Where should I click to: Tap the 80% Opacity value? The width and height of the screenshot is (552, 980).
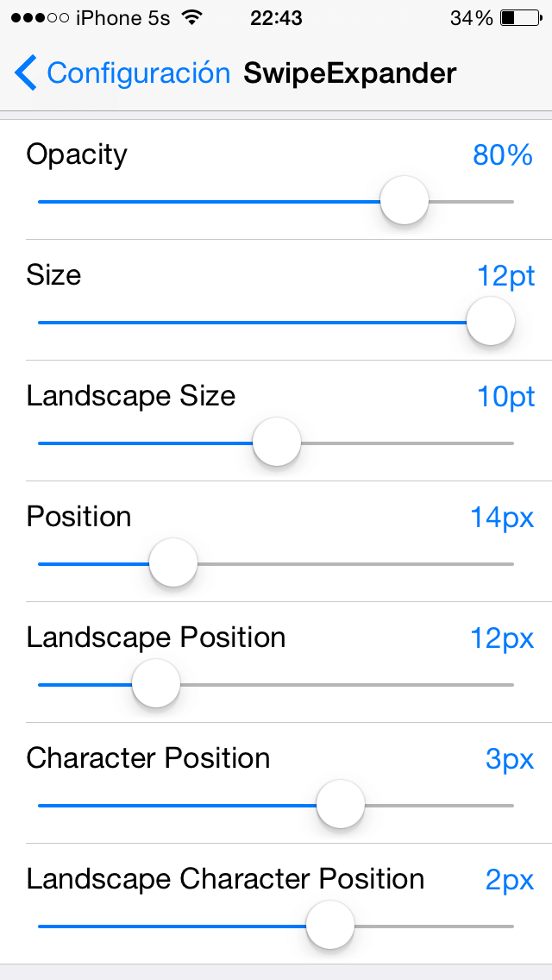(503, 155)
